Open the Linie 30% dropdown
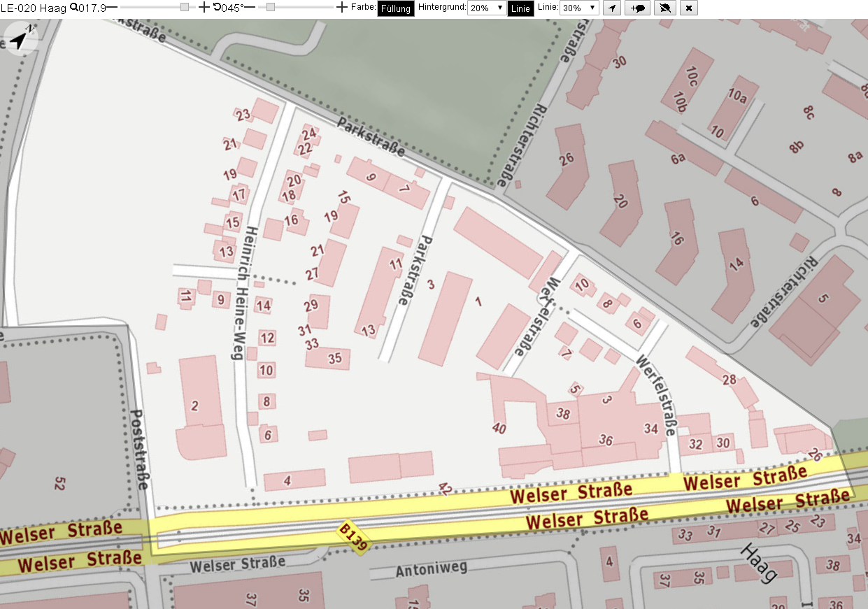Image resolution: width=868 pixels, height=609 pixels. (580, 8)
